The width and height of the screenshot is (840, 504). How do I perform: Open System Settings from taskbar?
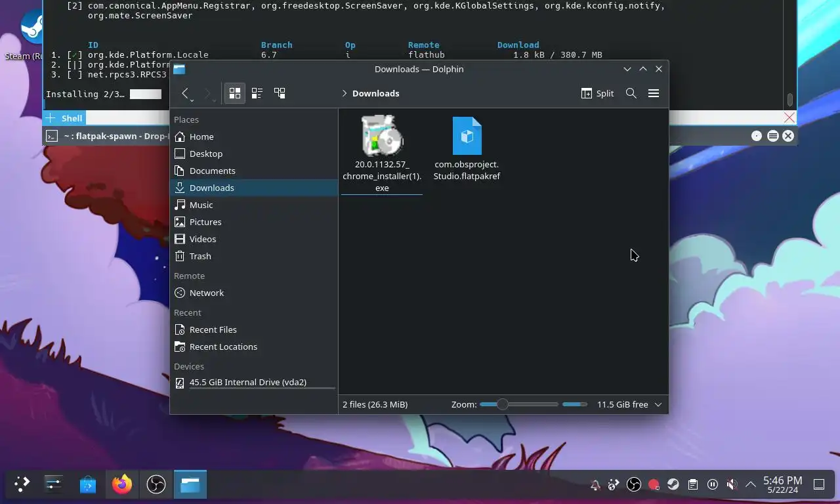pos(53,484)
